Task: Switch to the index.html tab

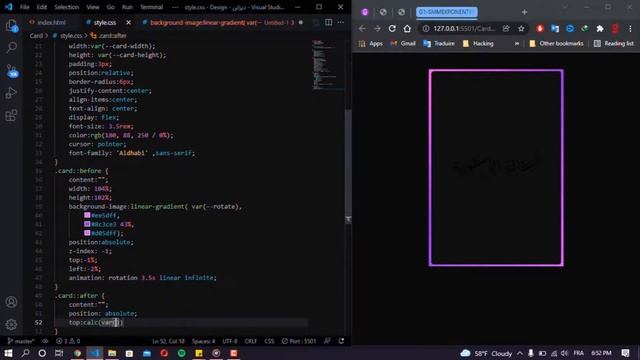Action: coord(47,22)
